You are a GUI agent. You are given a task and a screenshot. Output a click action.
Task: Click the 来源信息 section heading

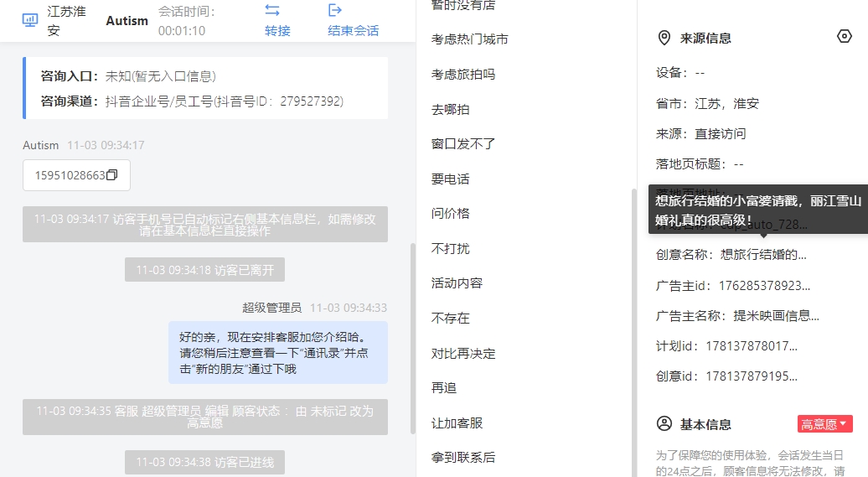pyautogui.click(x=705, y=39)
